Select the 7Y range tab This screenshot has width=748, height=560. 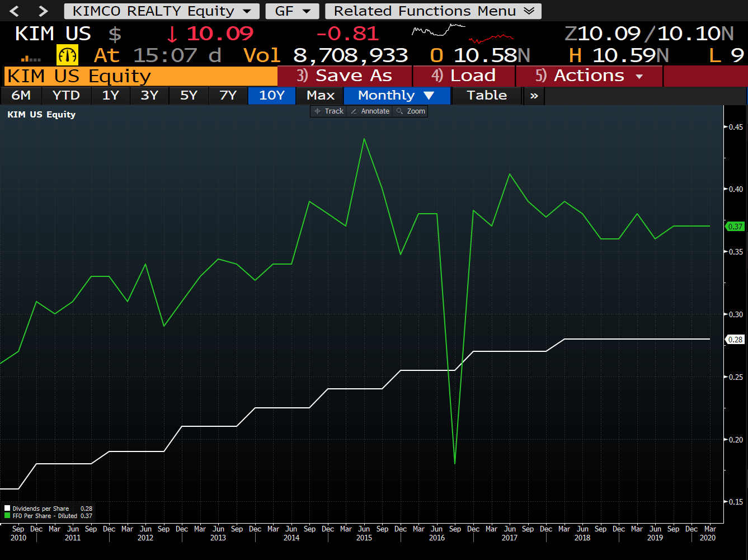[x=228, y=96]
